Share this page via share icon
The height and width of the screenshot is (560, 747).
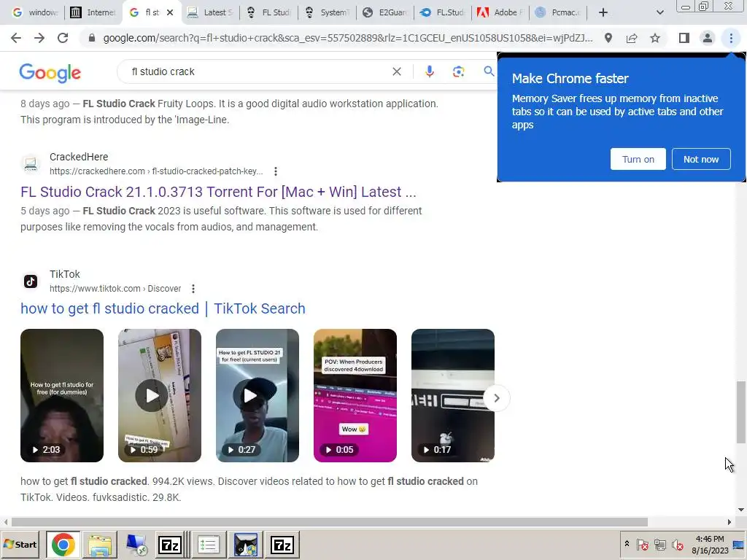(x=632, y=38)
